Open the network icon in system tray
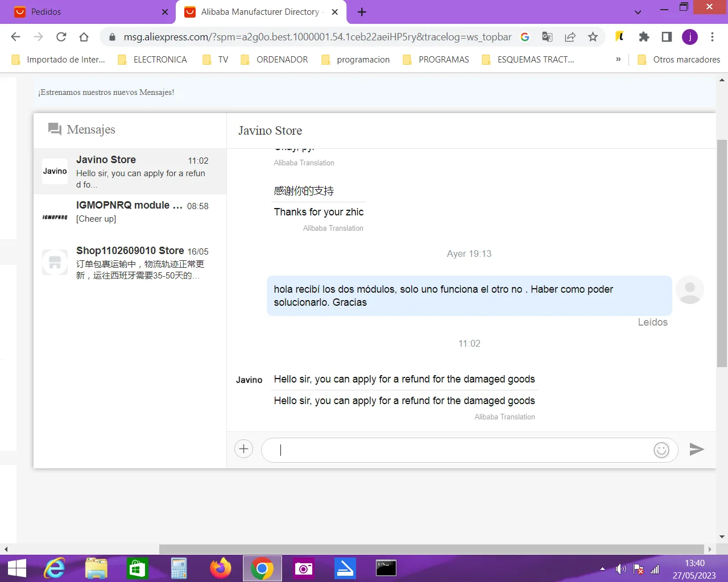728x582 pixels. pyautogui.click(x=655, y=569)
